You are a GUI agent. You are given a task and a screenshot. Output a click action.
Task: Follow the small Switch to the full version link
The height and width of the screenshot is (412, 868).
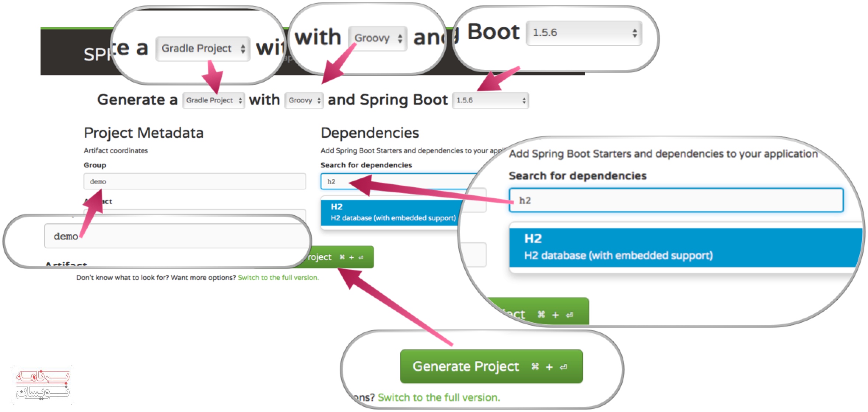pyautogui.click(x=278, y=277)
